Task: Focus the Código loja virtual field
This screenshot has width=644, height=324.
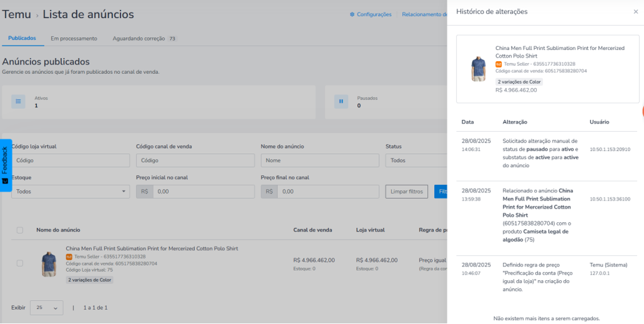Action: [x=71, y=160]
